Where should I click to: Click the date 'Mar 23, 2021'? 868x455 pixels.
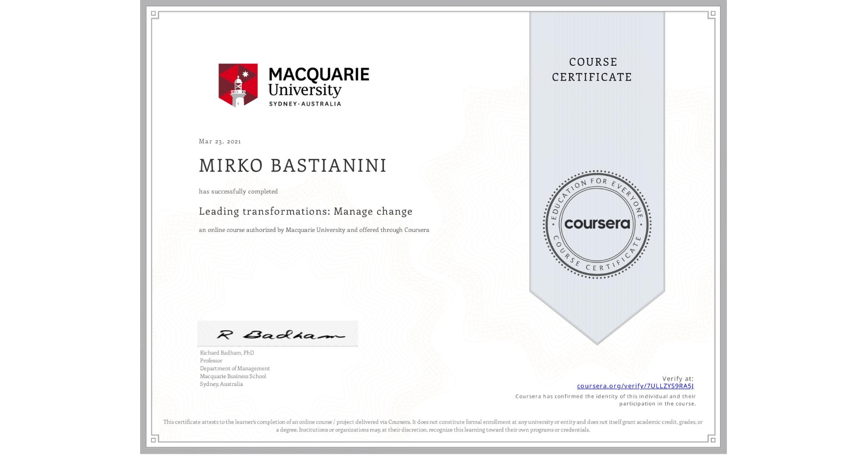219,141
